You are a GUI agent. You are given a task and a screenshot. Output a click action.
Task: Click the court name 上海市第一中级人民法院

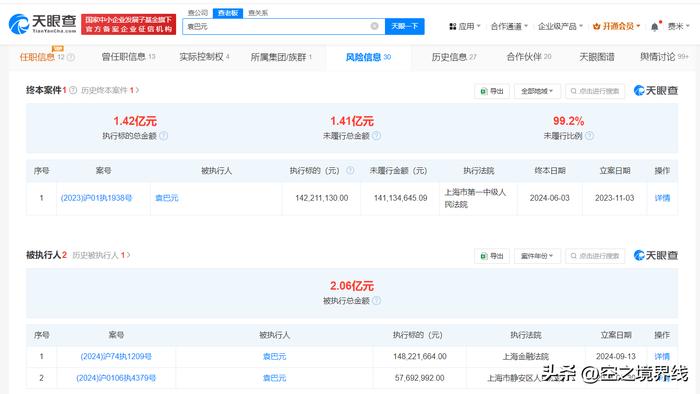coord(475,198)
